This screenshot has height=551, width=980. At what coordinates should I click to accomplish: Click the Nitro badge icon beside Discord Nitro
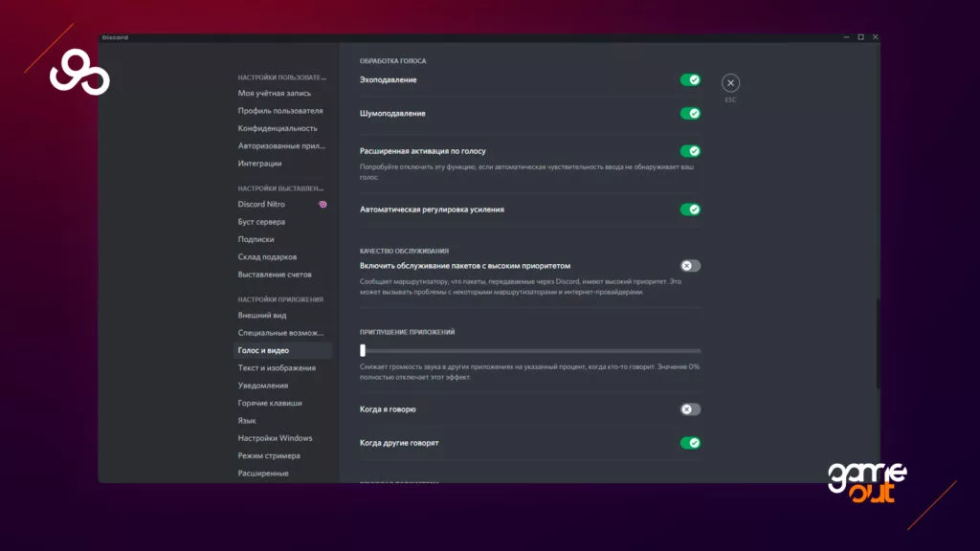point(323,204)
